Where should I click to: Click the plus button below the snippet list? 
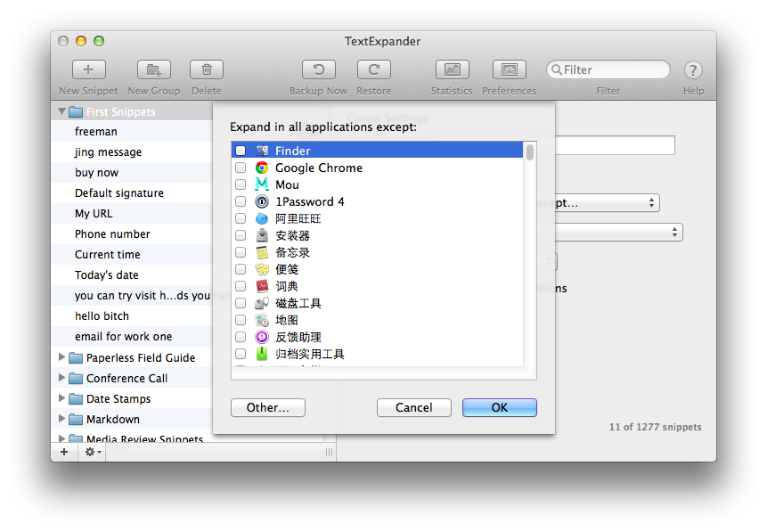pyautogui.click(x=64, y=452)
